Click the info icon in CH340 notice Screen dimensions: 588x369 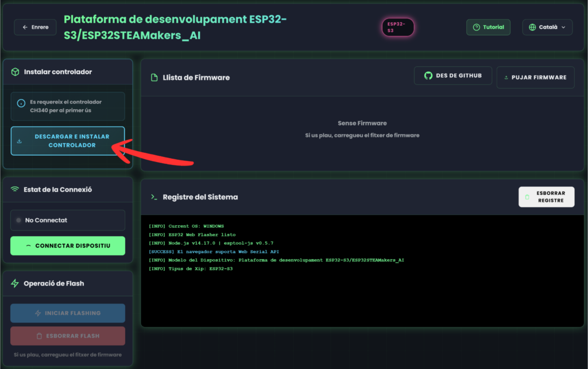pyautogui.click(x=21, y=103)
